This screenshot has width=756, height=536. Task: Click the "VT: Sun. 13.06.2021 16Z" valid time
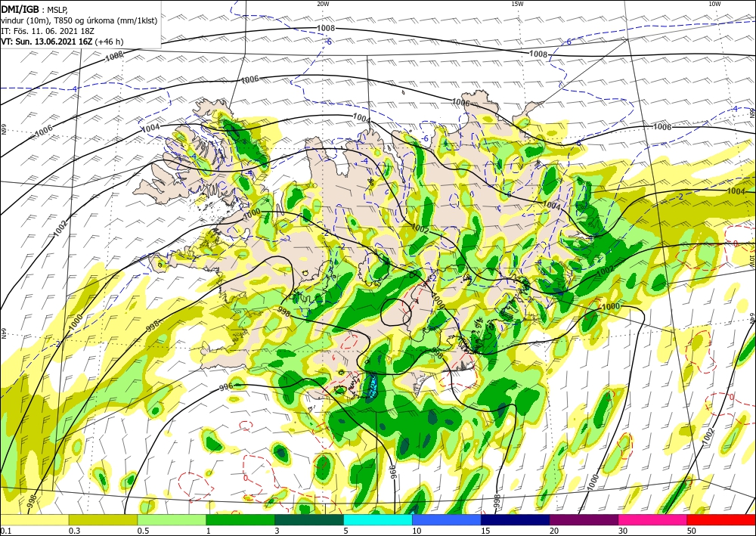point(48,42)
